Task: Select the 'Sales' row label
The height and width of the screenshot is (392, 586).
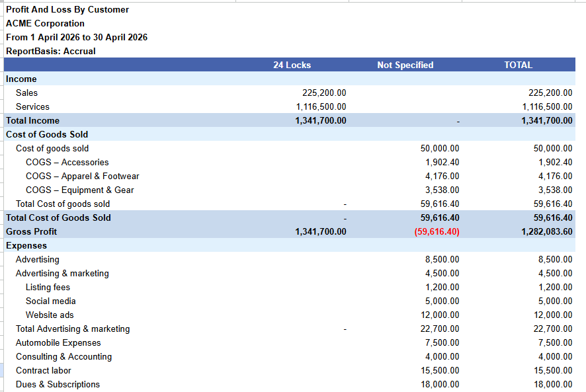Action: (26, 93)
